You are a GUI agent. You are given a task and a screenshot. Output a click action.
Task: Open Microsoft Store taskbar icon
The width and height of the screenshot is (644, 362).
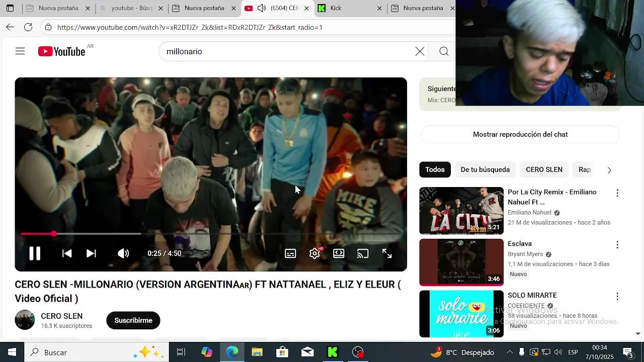[x=282, y=352]
